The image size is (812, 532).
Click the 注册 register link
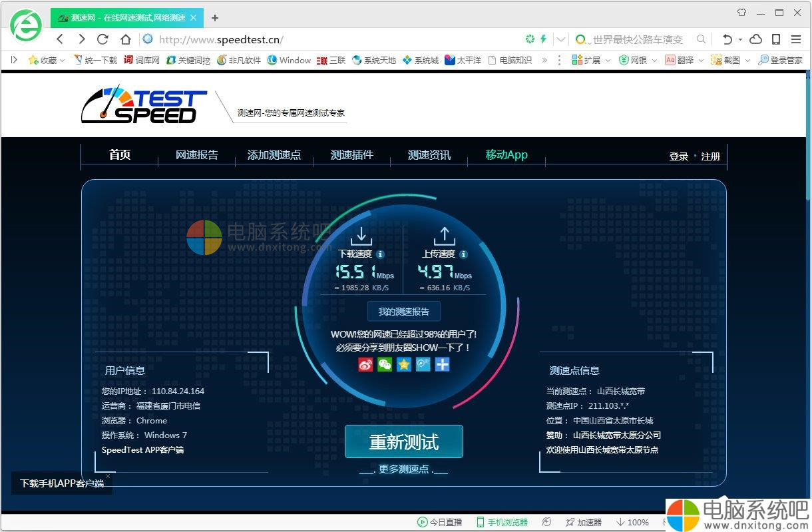711,156
